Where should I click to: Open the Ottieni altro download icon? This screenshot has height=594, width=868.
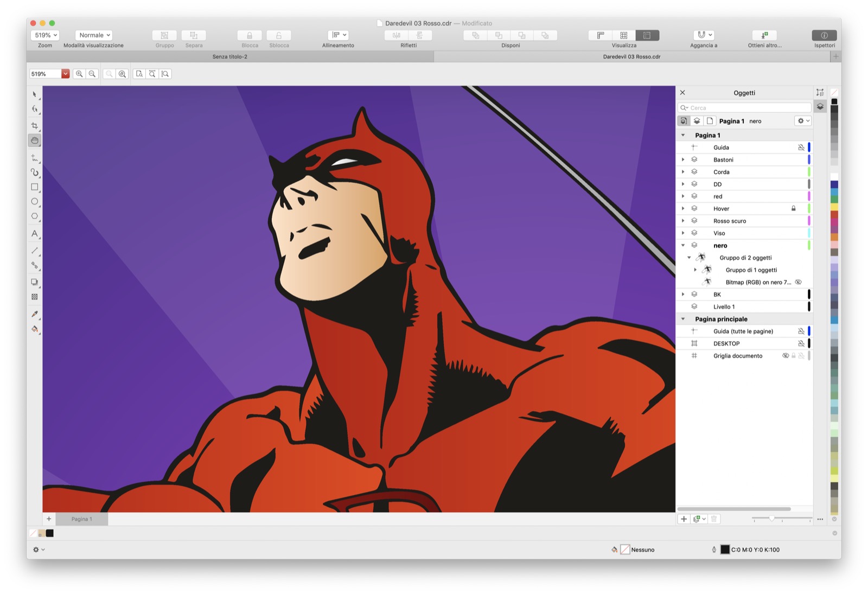point(764,35)
